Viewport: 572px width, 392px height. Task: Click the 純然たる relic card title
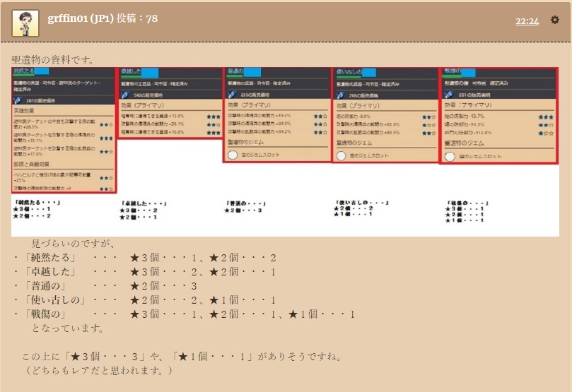coord(24,71)
